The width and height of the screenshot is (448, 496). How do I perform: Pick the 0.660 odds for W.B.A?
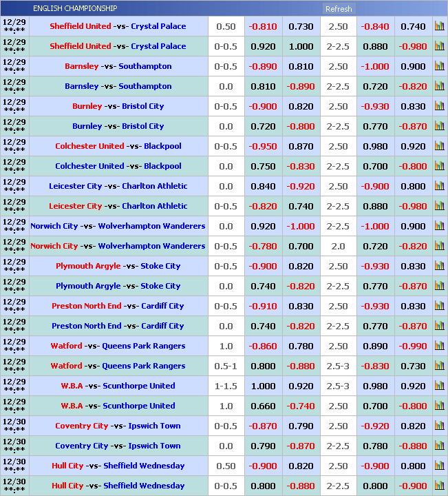(262, 406)
